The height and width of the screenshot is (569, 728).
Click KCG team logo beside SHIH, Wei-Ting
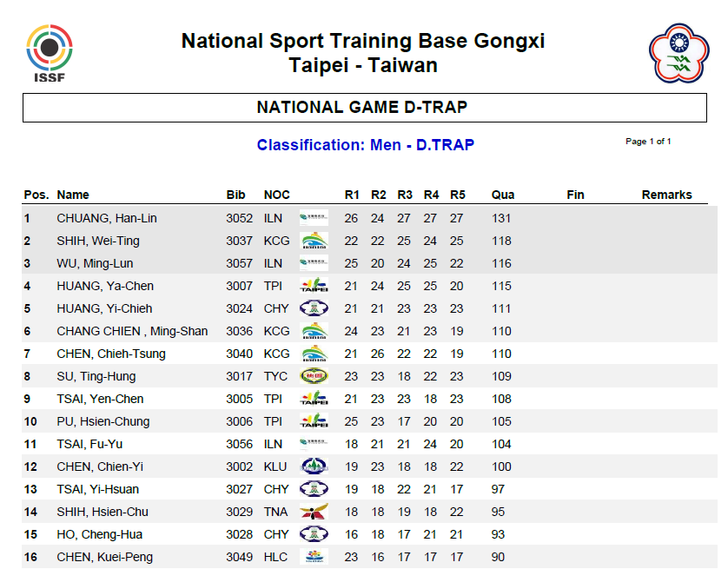pos(314,241)
